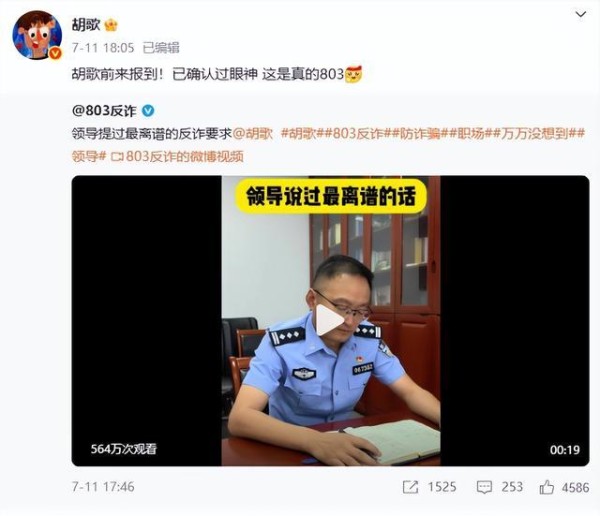This screenshot has height=516, width=600.
Task: Like the post with thumbs-up icon
Action: (546, 487)
